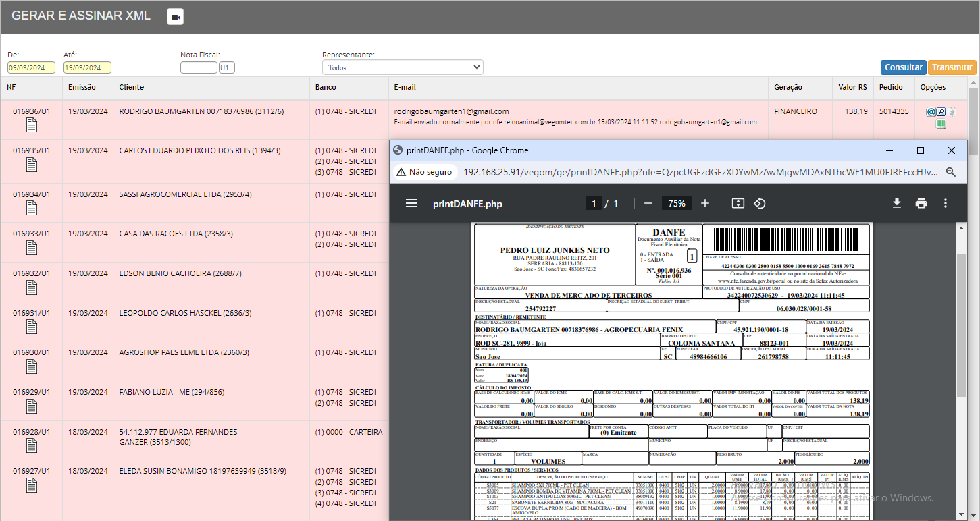Screen dimensions: 980x521
Task: Click the De start date field
Action: click(x=31, y=67)
